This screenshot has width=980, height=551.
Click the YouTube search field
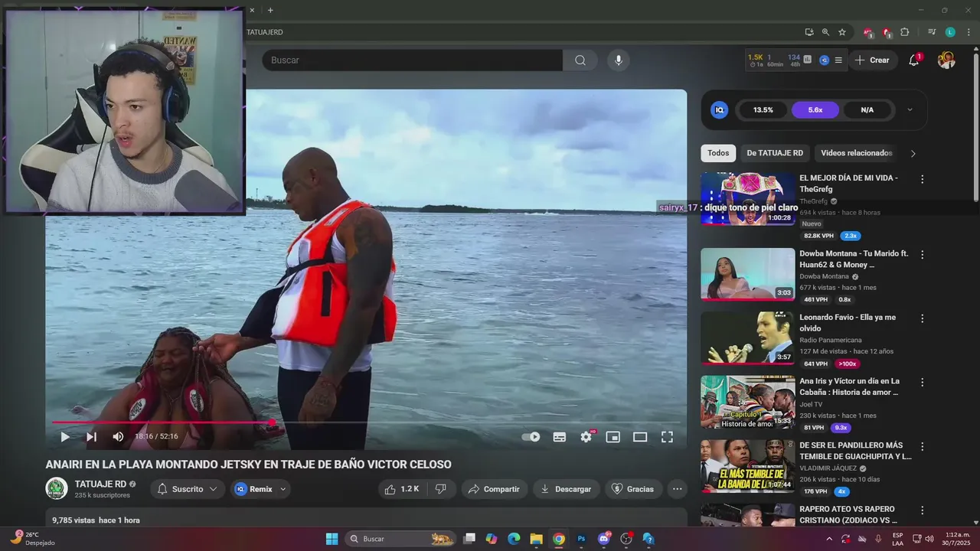coord(413,60)
